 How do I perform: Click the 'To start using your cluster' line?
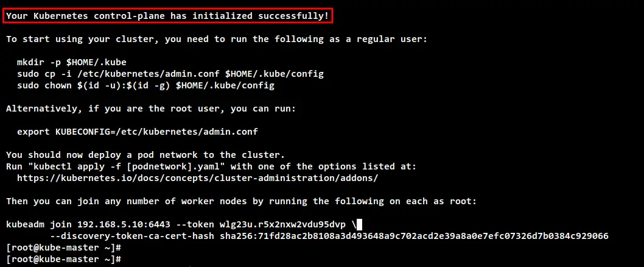[x=217, y=40]
